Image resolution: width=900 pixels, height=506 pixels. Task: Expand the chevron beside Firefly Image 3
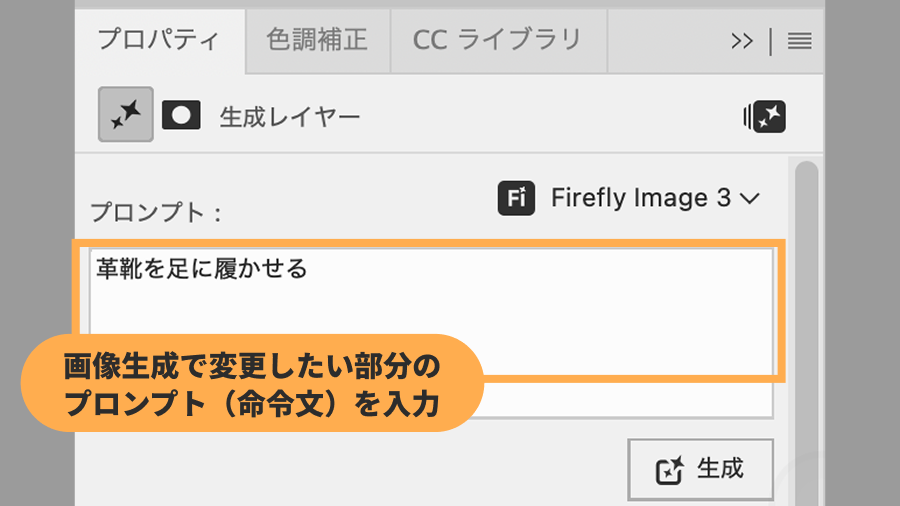pos(750,199)
